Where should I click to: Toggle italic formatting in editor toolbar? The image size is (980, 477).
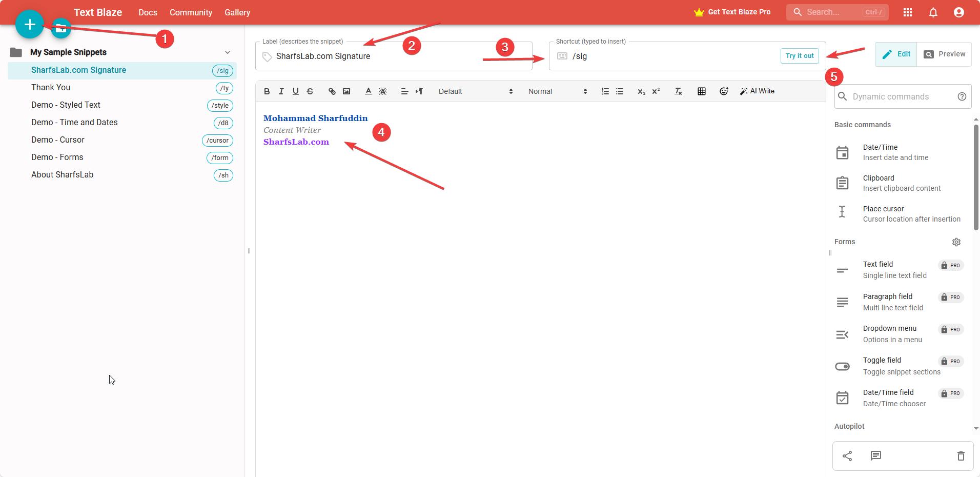click(x=281, y=91)
